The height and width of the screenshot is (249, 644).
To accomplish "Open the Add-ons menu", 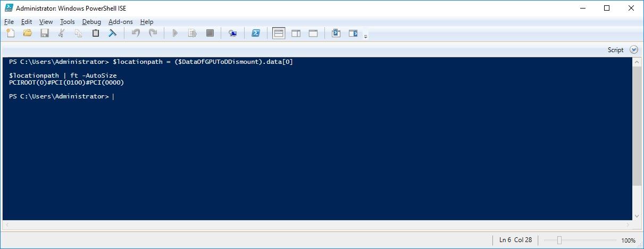I will (x=121, y=22).
